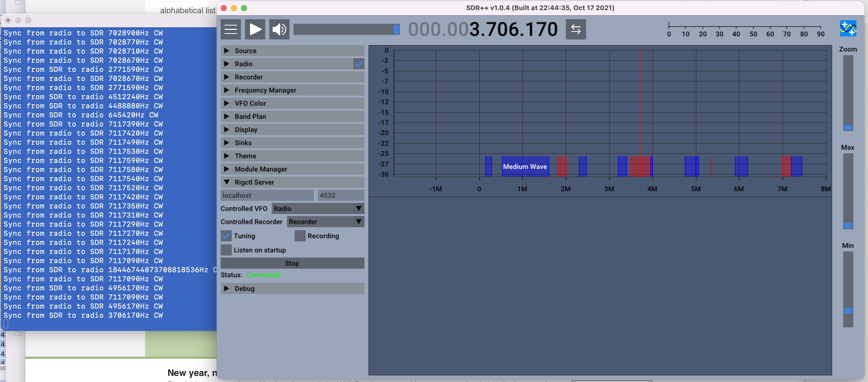
Task: Mute audio with the speaker icon
Action: 279,30
